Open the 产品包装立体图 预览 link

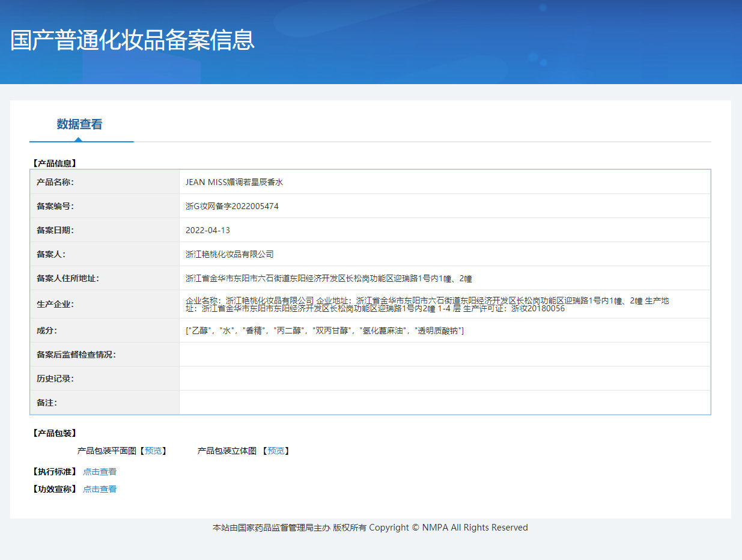(276, 451)
